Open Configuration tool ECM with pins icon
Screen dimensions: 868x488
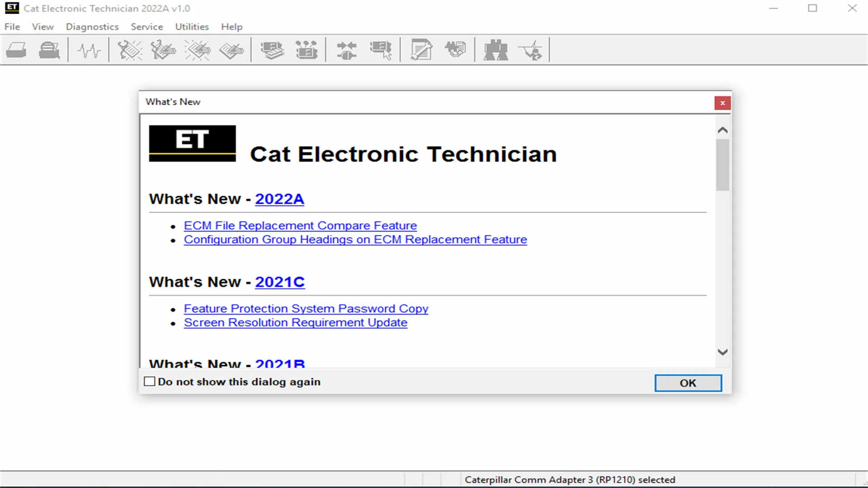click(x=307, y=50)
